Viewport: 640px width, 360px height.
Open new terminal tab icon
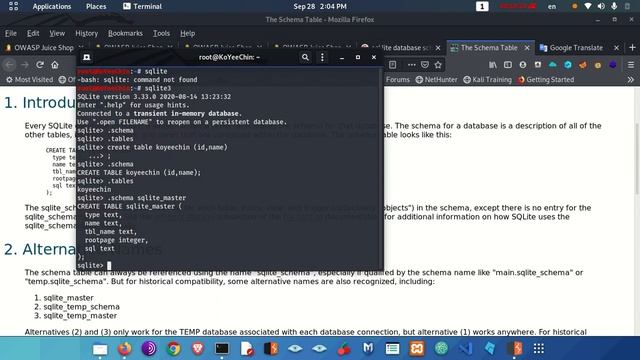(x=87, y=57)
